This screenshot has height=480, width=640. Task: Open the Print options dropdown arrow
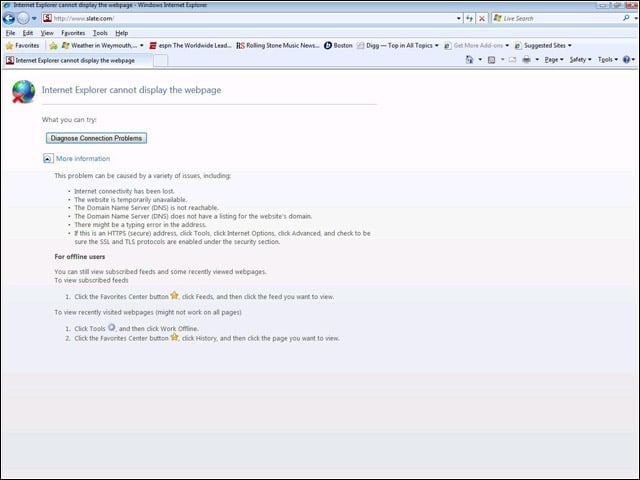point(537,60)
